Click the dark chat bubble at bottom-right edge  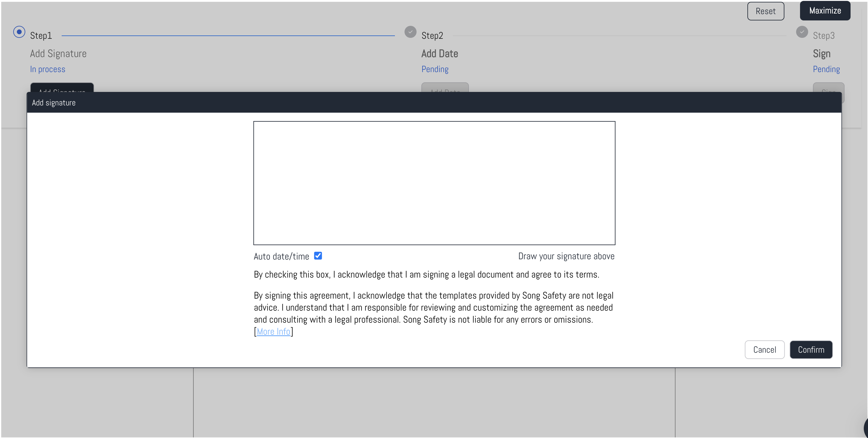point(866,427)
